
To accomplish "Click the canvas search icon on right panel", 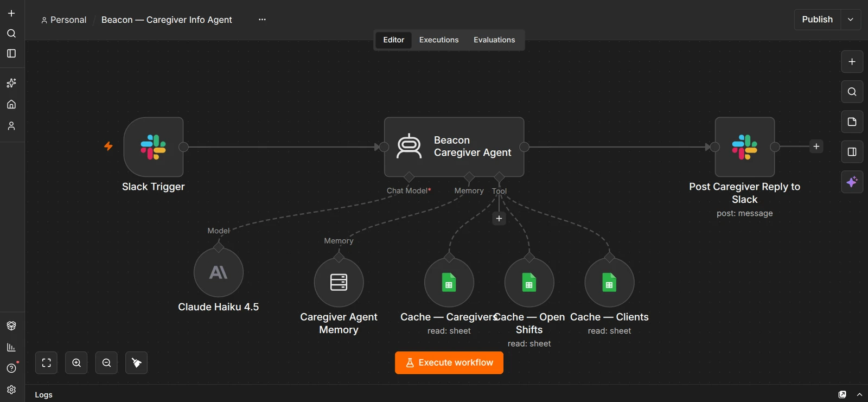I will tap(852, 92).
